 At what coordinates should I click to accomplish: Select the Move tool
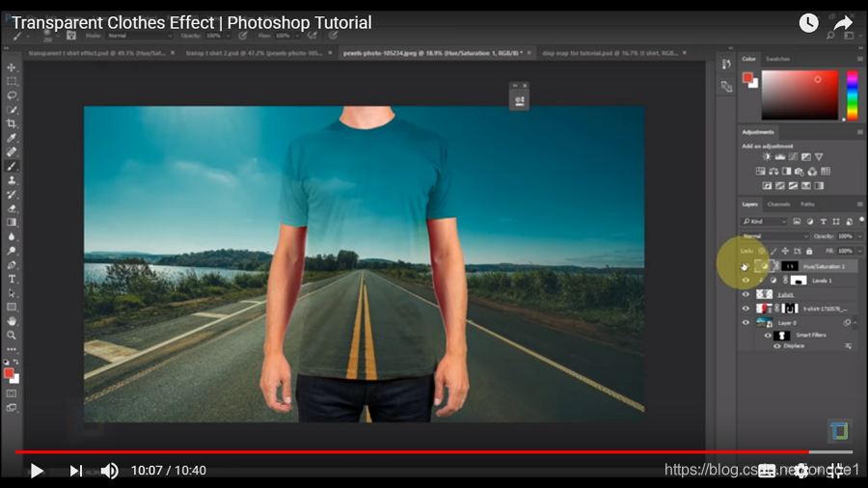(12, 68)
